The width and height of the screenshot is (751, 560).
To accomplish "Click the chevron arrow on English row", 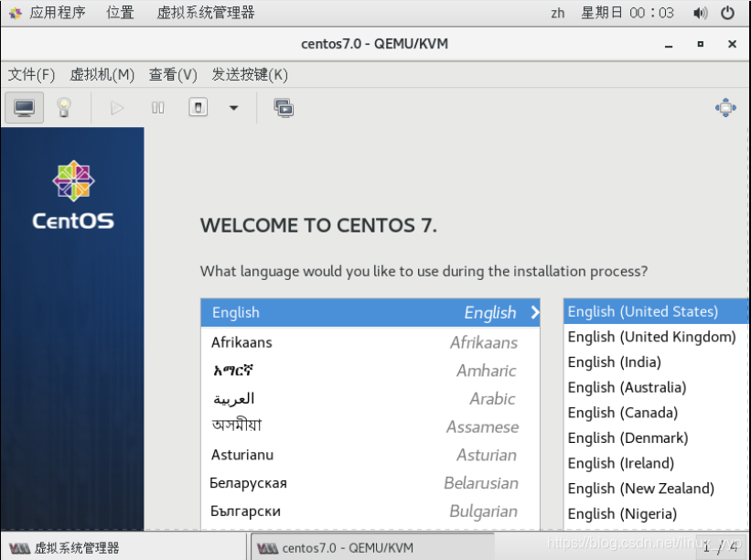I will (534, 312).
